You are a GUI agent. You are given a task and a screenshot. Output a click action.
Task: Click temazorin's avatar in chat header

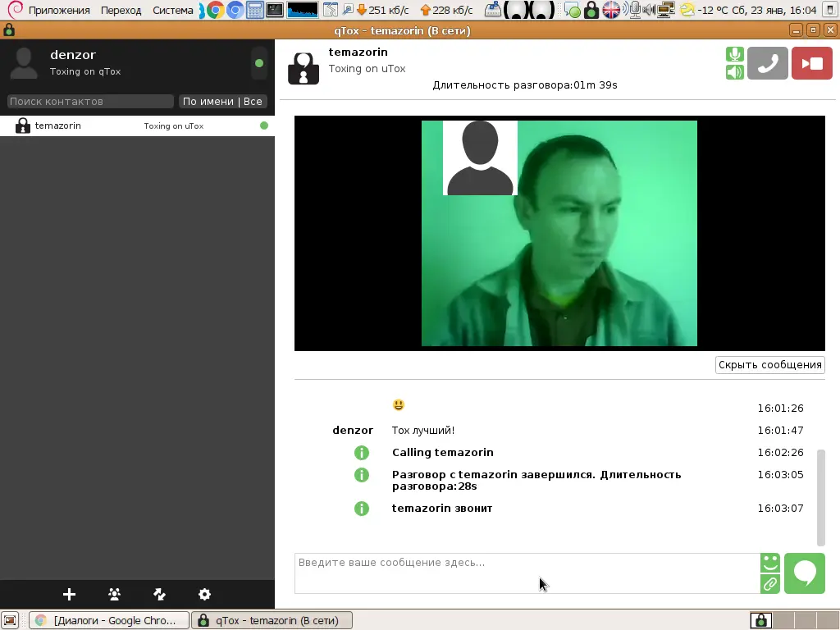tap(304, 68)
